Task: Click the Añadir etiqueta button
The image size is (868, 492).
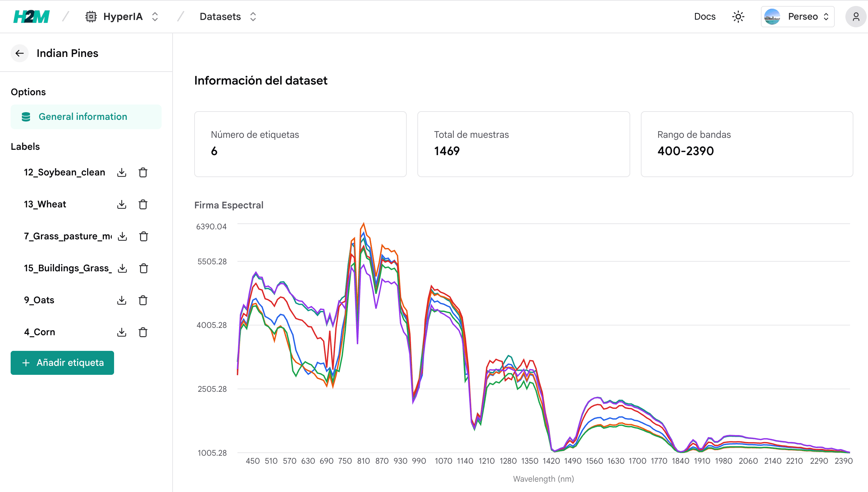Action: (x=62, y=363)
